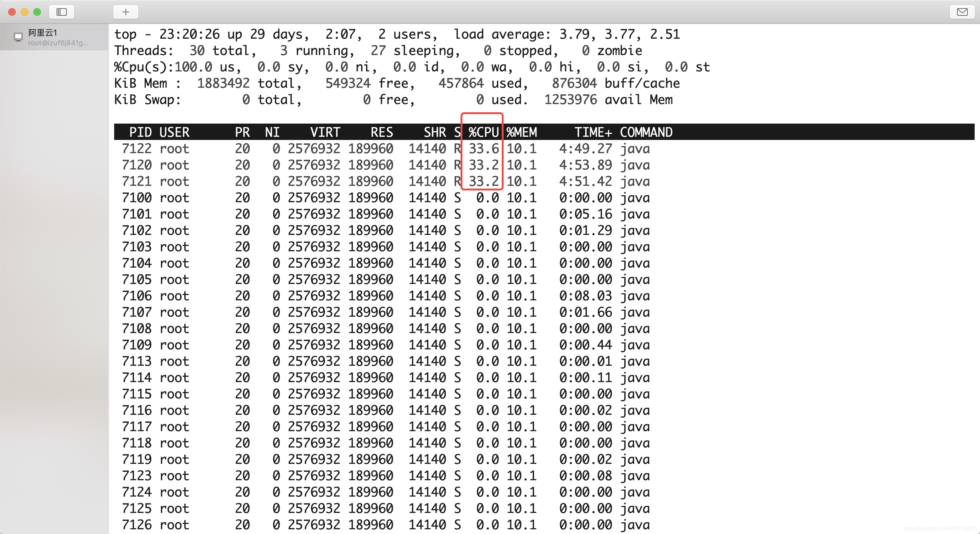Screen dimensions: 980x534
Task: Click the 33.2 CPU value for PID 7120
Action: coord(483,165)
